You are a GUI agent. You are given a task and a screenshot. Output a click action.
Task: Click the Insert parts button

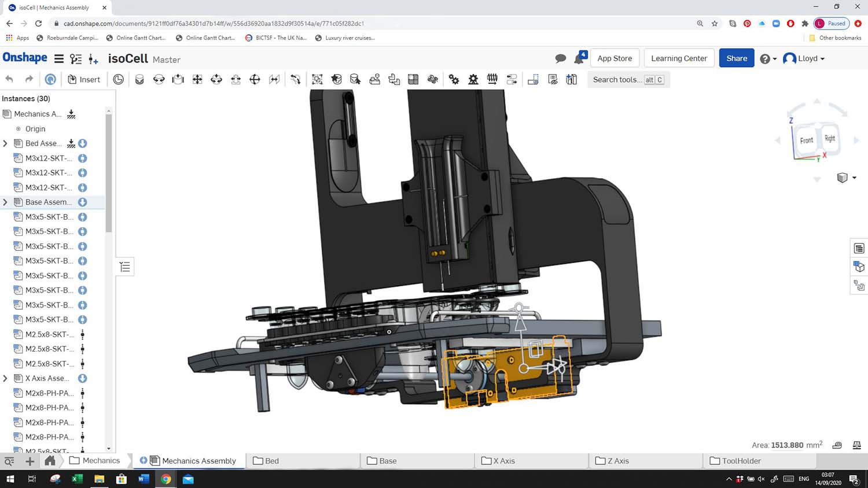click(x=84, y=79)
